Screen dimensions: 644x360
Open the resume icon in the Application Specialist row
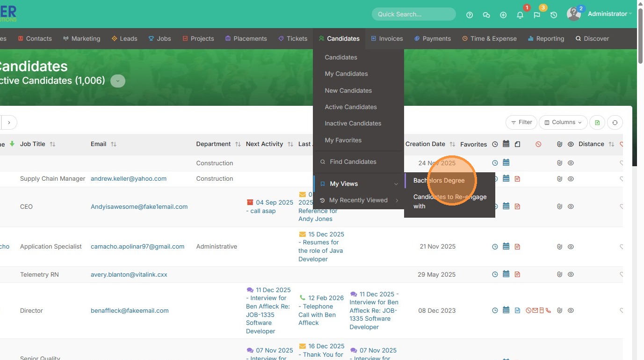coord(517,247)
